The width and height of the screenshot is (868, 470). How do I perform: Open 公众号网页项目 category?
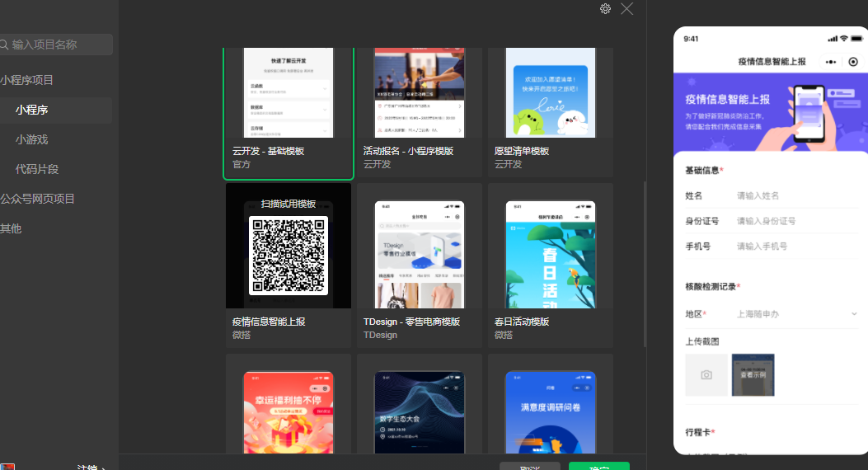point(38,199)
